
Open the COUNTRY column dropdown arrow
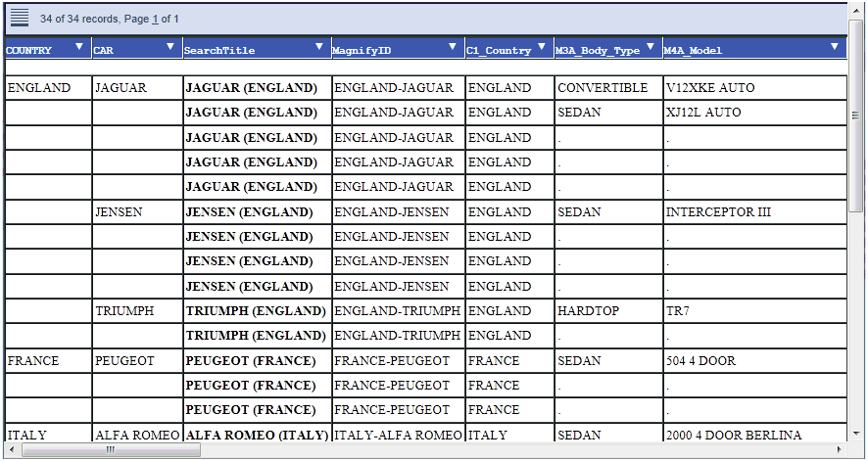[x=79, y=47]
